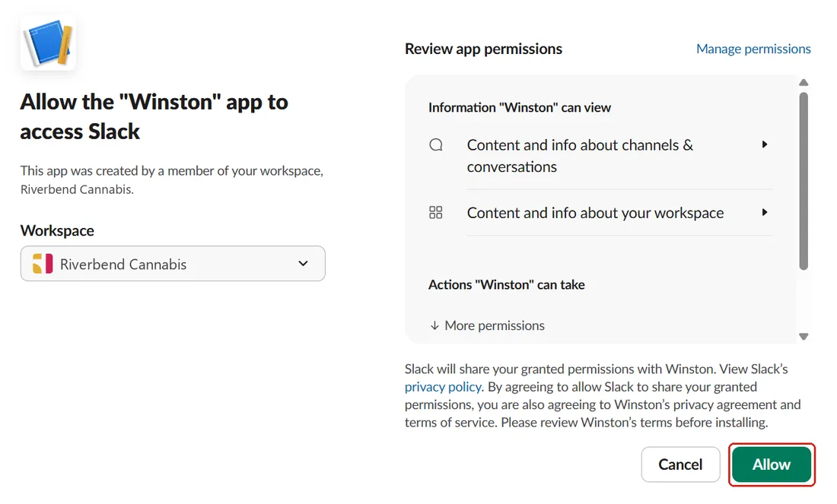Click 'This app was created by' description
Viewport: 837px width, 504px height.
(172, 179)
